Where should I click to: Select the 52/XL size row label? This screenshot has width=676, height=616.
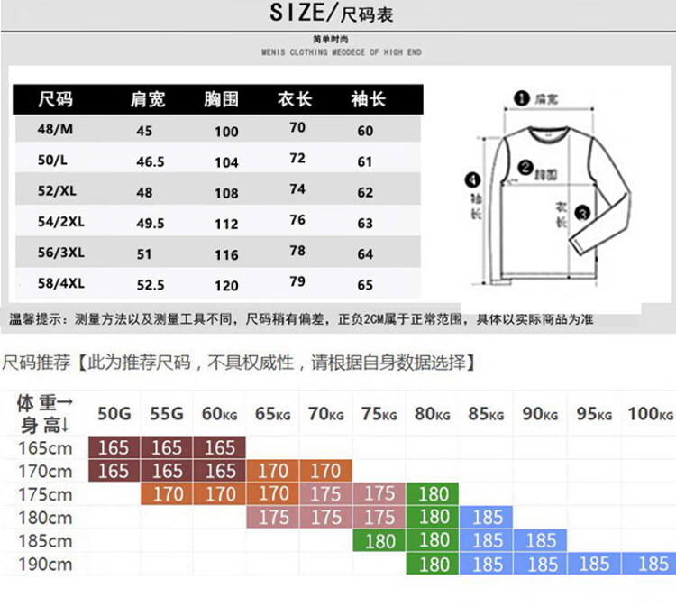[57, 190]
